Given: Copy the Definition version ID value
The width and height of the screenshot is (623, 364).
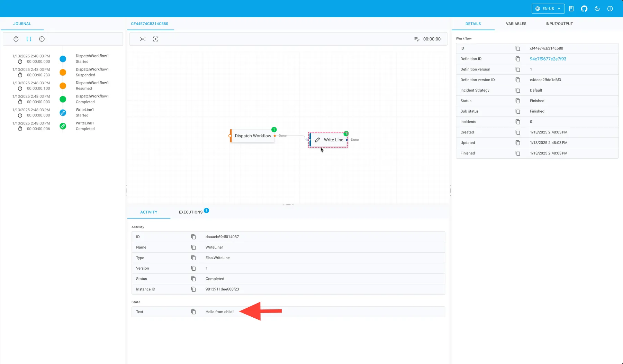Looking at the screenshot, I should (x=518, y=80).
